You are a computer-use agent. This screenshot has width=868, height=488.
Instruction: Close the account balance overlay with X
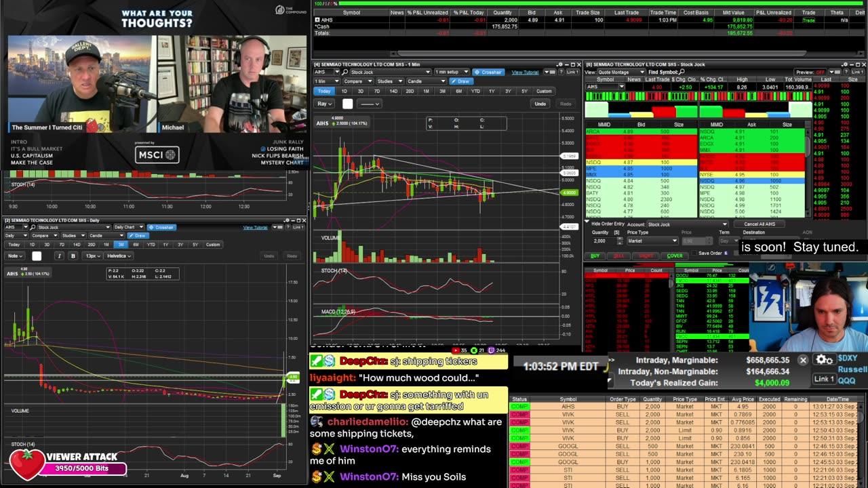(x=803, y=361)
